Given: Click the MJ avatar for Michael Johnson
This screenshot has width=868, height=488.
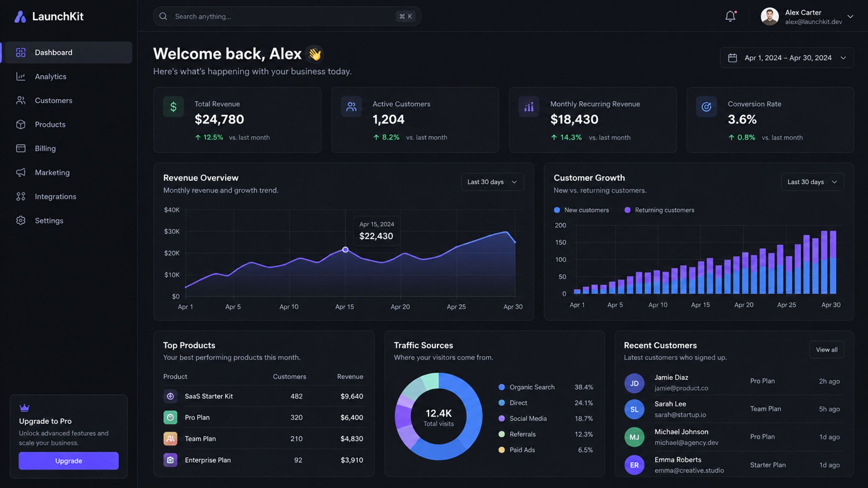Looking at the screenshot, I should point(634,437).
